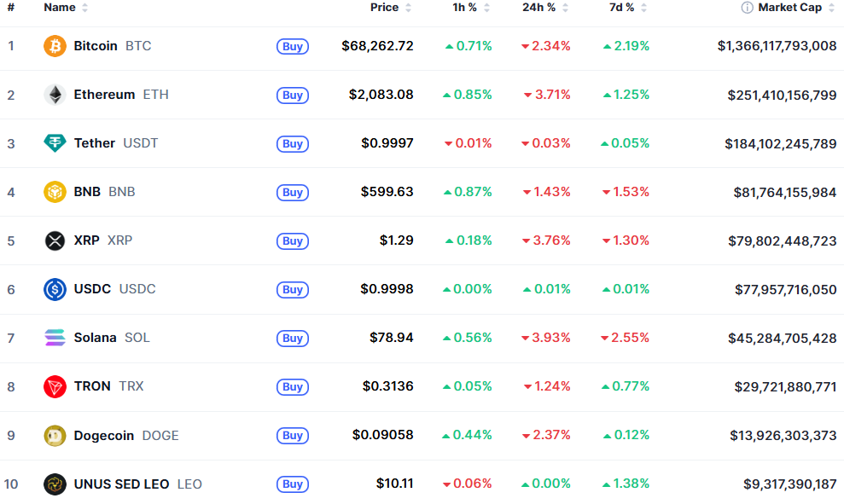The image size is (844, 504).
Task: Sort the table by Name column
Action: point(60,8)
